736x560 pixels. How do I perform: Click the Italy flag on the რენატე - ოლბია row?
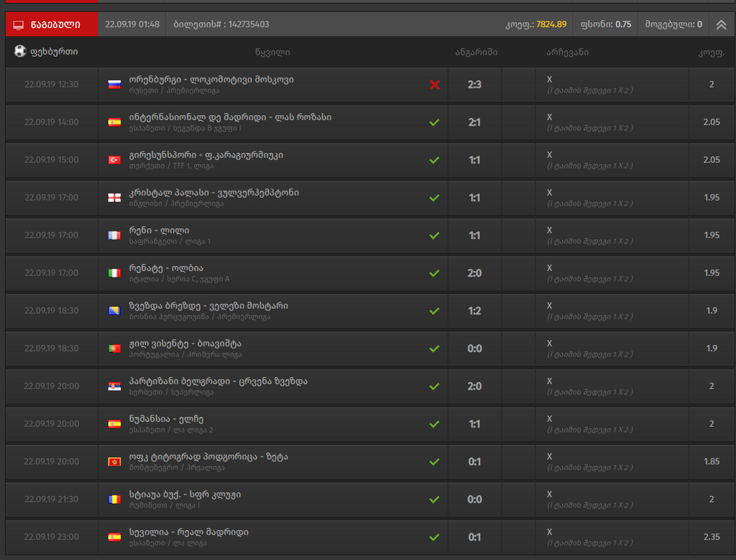[x=114, y=273]
